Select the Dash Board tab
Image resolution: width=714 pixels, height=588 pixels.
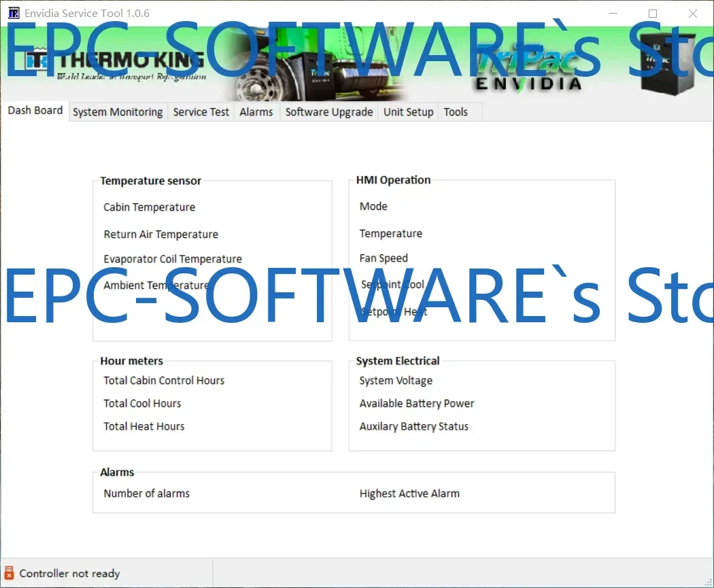(35, 110)
